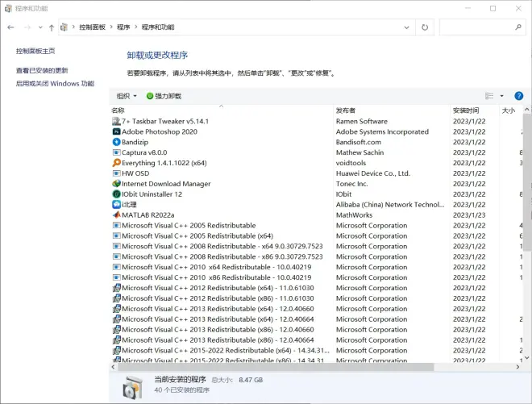The height and width of the screenshot is (404, 532).
Task: Click the green powerful uninstall icon
Action: (x=150, y=96)
